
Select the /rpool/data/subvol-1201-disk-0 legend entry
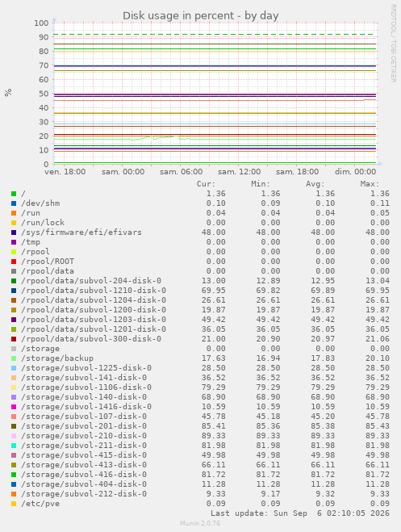coord(94,329)
